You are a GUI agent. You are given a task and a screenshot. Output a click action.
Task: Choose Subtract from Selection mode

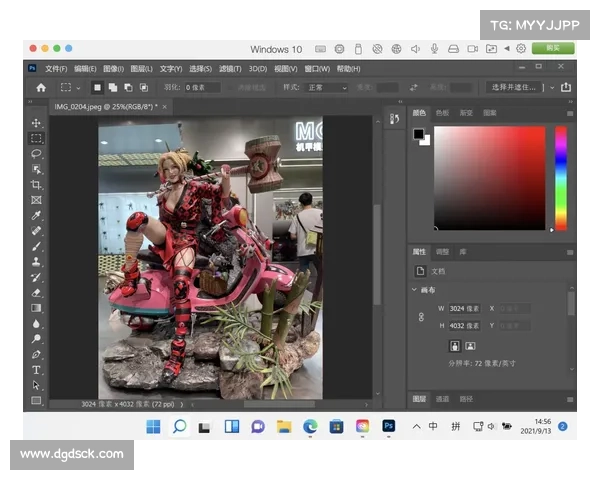tap(128, 88)
